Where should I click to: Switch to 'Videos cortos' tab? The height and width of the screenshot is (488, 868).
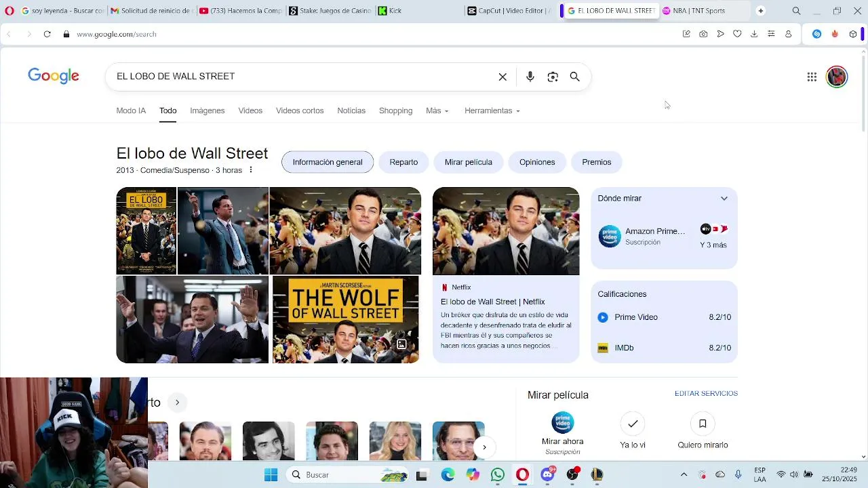coord(300,110)
